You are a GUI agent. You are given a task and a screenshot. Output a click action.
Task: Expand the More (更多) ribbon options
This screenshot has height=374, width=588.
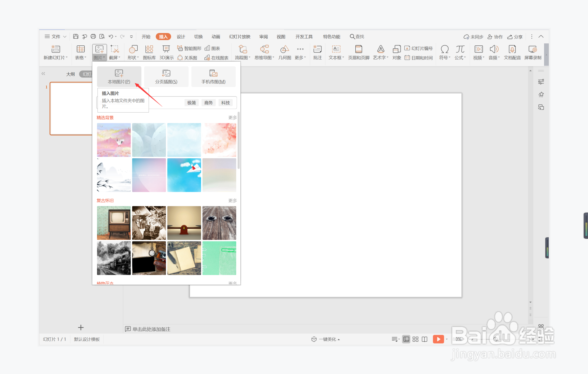click(x=300, y=52)
